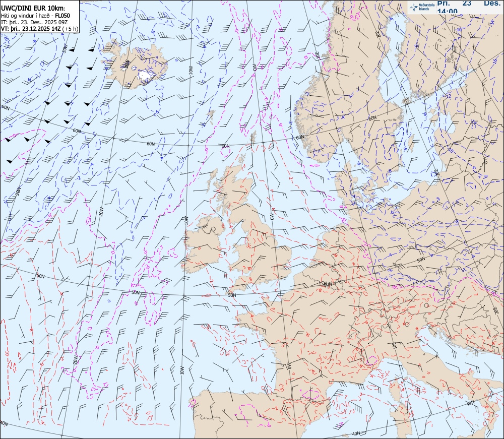504x439 pixels.
Task: Click the 'IT: þri.. 23. Des.. 2025 09Z' line
Action: 34,22
